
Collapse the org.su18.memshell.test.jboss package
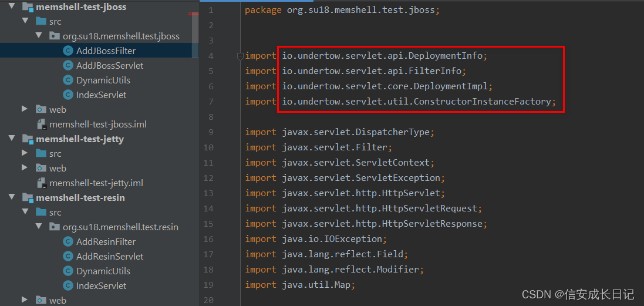(x=39, y=35)
